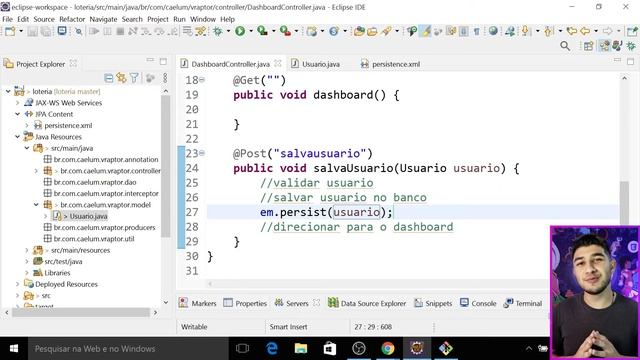This screenshot has width=640, height=360.
Task: Click the Project Explorer filter funnel icon
Action: click(134, 78)
